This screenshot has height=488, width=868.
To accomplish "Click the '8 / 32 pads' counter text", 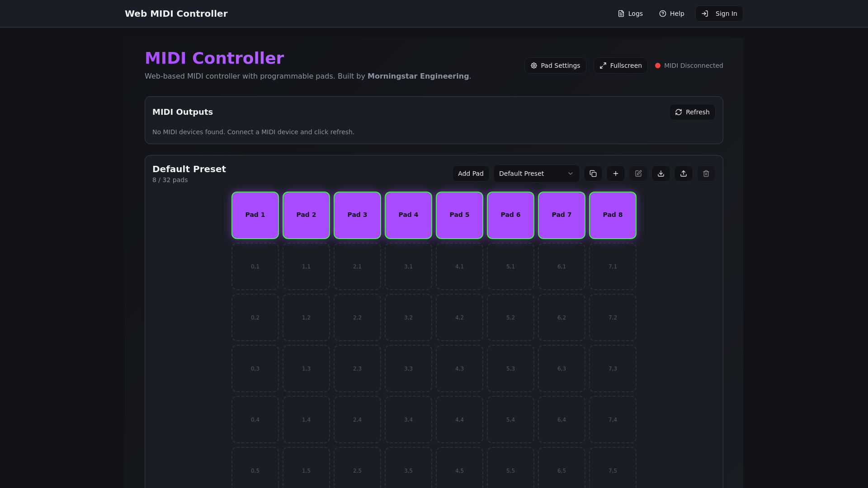I will tap(170, 180).
